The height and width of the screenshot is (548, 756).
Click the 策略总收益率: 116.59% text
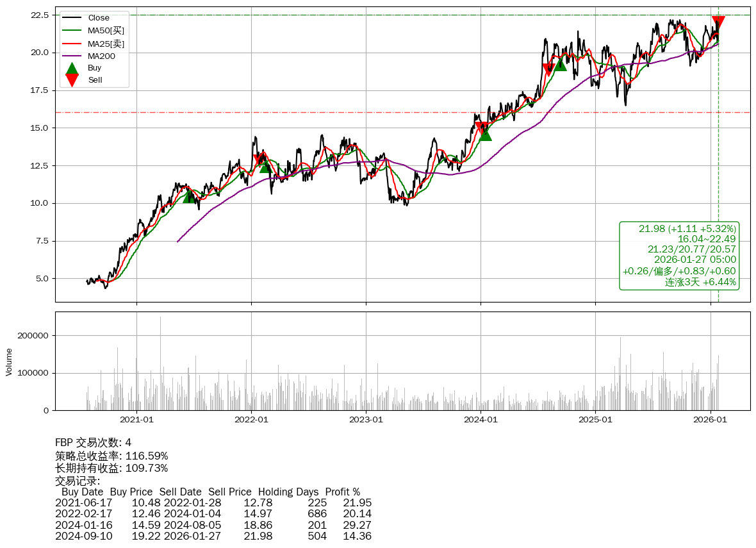tap(111, 456)
